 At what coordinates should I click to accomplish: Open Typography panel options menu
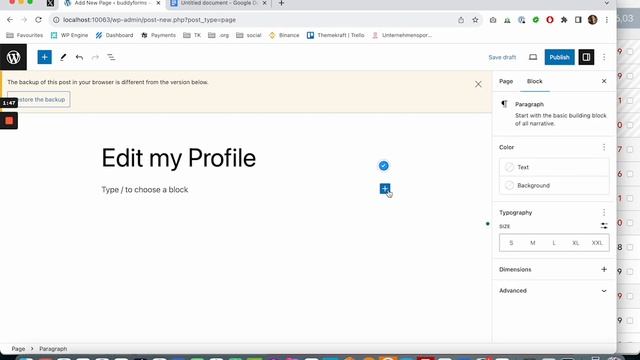pos(604,212)
